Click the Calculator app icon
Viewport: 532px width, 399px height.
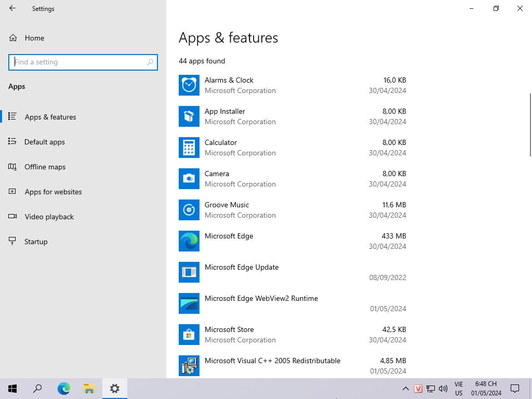coord(189,148)
